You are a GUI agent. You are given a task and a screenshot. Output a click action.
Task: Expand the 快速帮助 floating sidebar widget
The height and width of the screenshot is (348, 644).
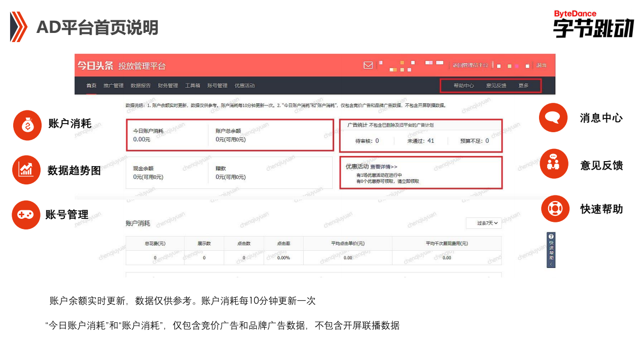[551, 249]
